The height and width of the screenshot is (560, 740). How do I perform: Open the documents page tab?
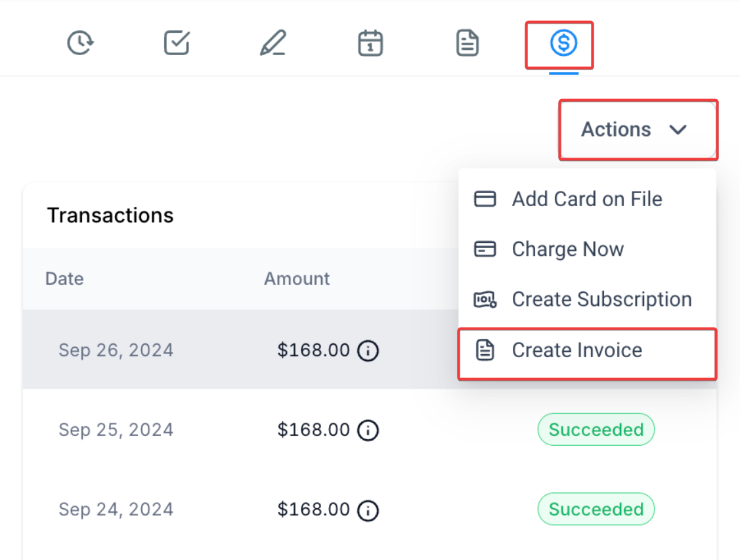pos(467,44)
